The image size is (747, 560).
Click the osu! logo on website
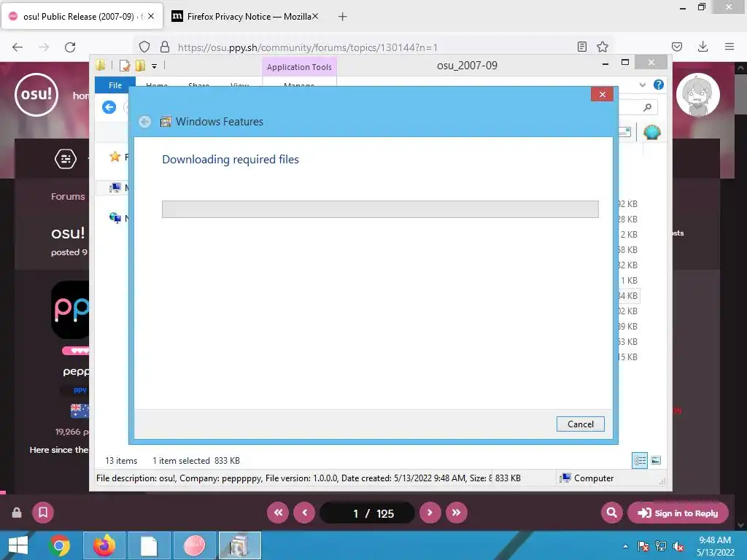(36, 95)
